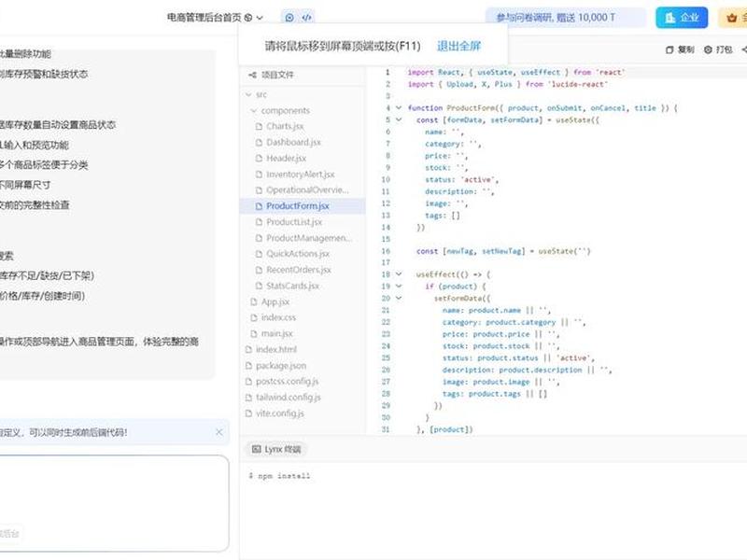The width and height of the screenshot is (747, 560).
Task: Click the 打包 package button
Action: pyautogui.click(x=718, y=49)
